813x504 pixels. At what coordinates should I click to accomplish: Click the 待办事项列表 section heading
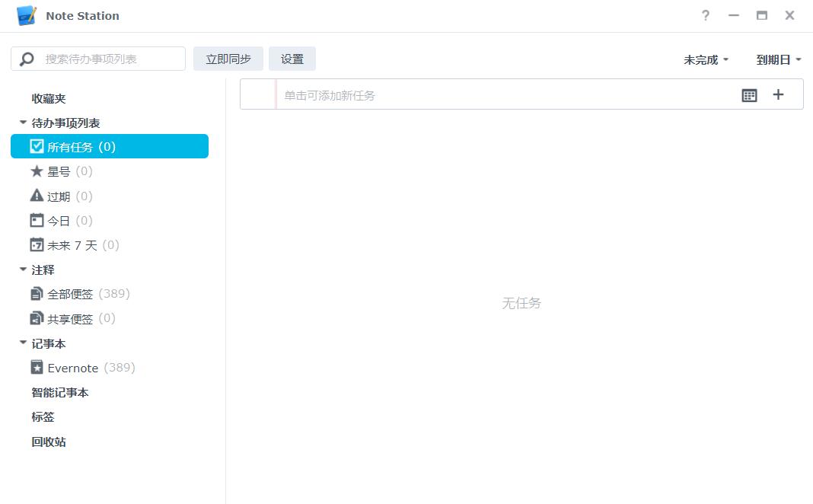[65, 123]
